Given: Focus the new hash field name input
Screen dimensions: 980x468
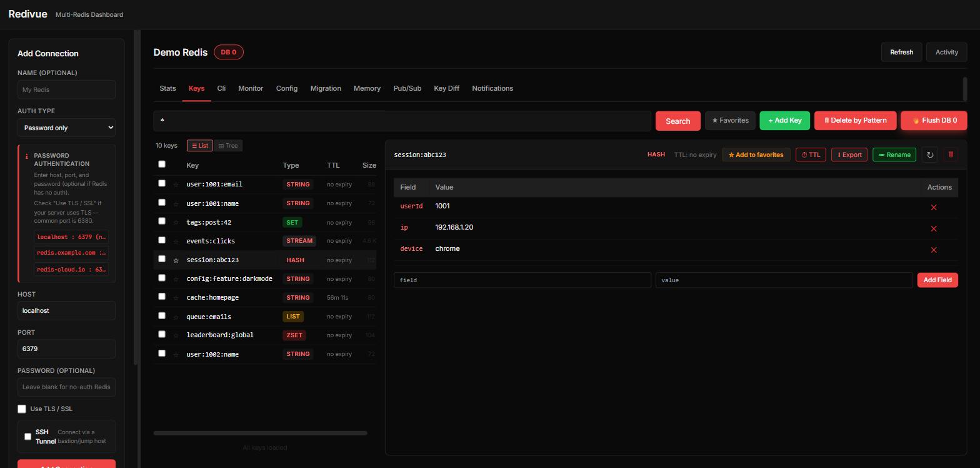Looking at the screenshot, I should [522, 280].
